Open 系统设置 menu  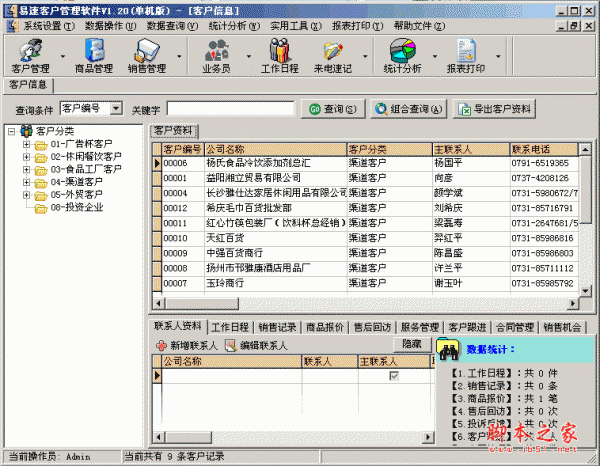click(x=49, y=26)
